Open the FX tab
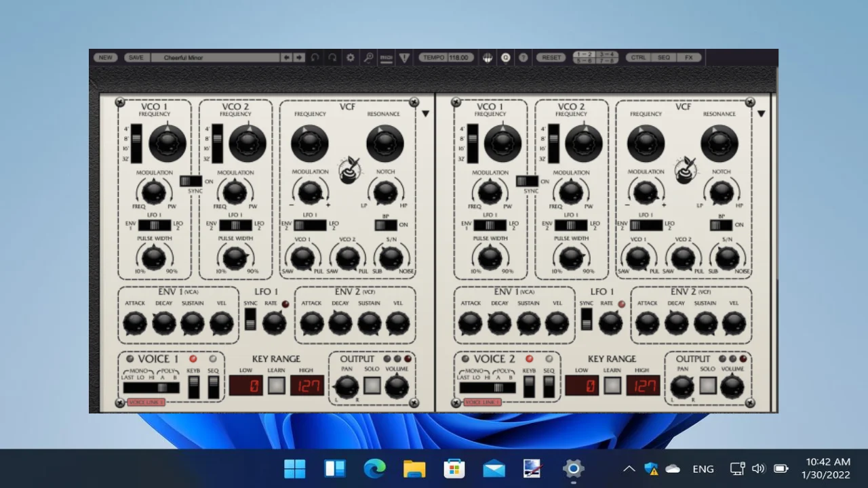 point(689,58)
